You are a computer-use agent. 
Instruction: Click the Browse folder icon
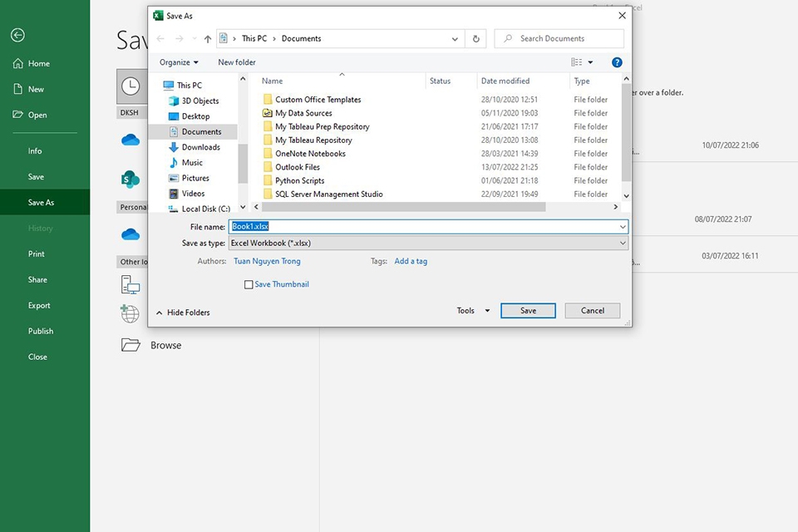click(x=131, y=345)
